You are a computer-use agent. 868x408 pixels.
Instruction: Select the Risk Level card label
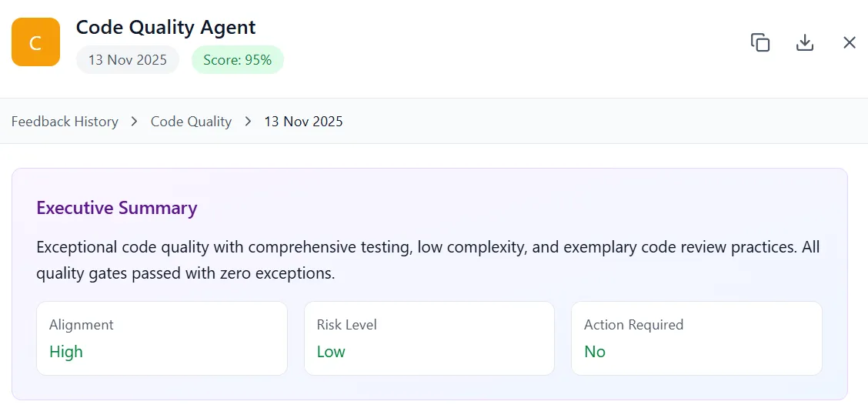(346, 325)
